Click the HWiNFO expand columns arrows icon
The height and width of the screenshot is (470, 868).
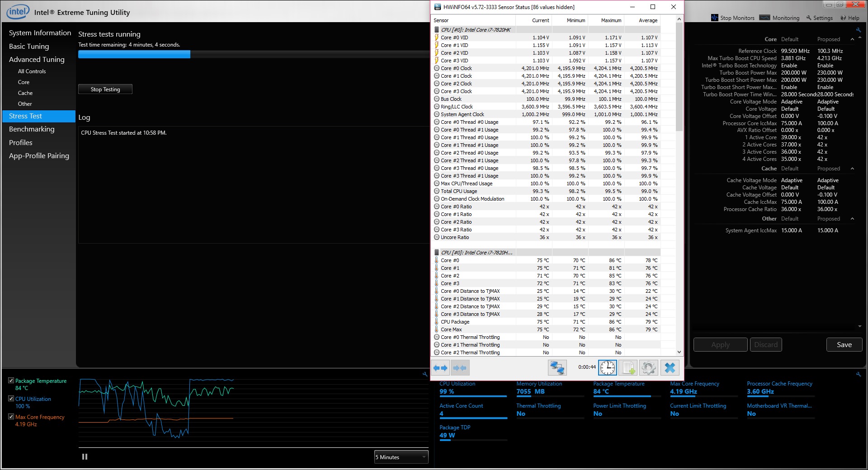pos(440,368)
